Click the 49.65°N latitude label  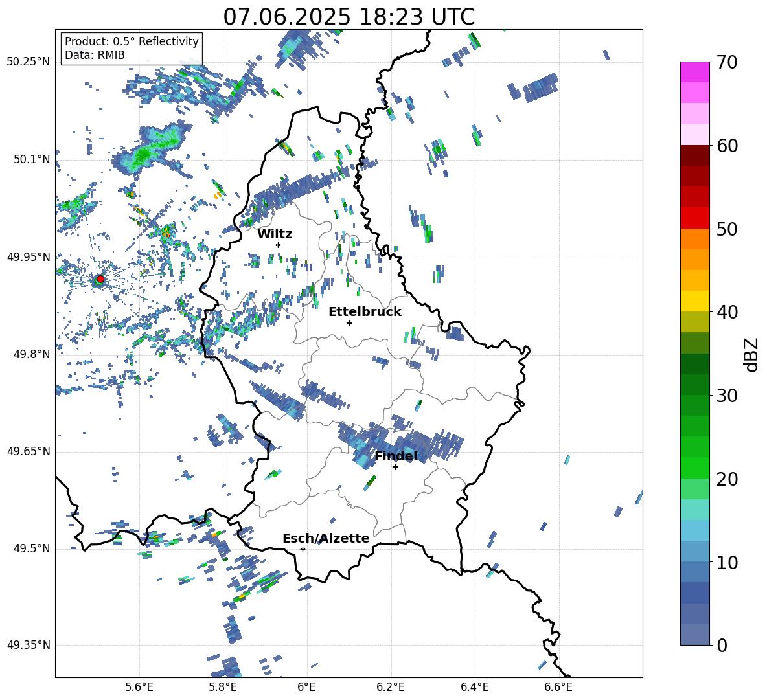pyautogui.click(x=28, y=451)
